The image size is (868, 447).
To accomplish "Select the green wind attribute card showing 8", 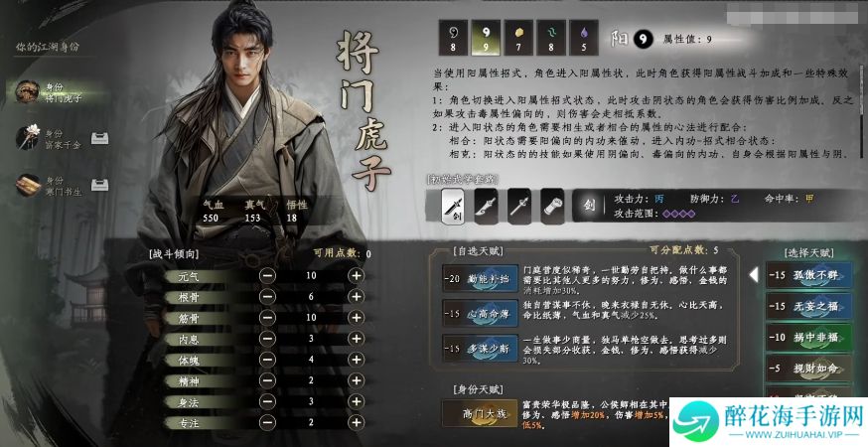I will [x=551, y=38].
